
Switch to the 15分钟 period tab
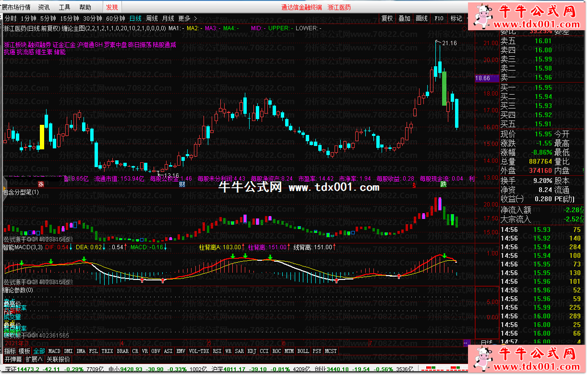click(70, 18)
